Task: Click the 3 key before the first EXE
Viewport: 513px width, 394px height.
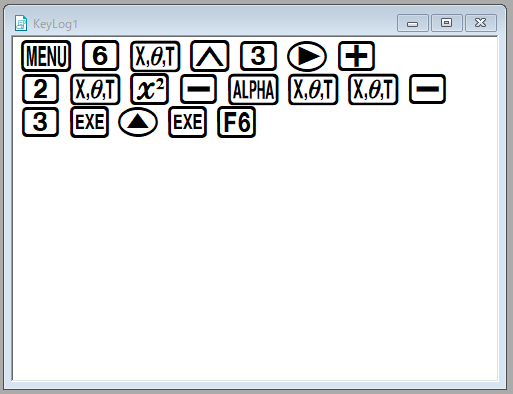Action: coord(40,122)
